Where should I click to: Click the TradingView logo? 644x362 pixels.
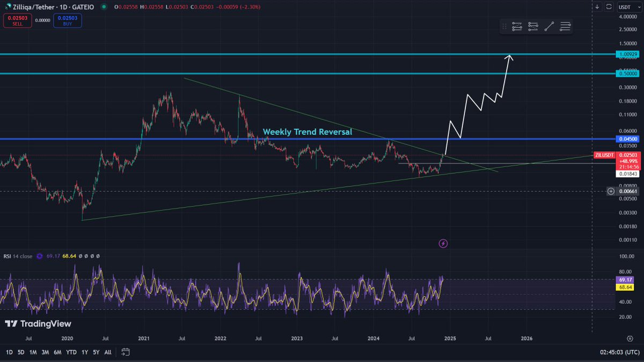tap(38, 324)
